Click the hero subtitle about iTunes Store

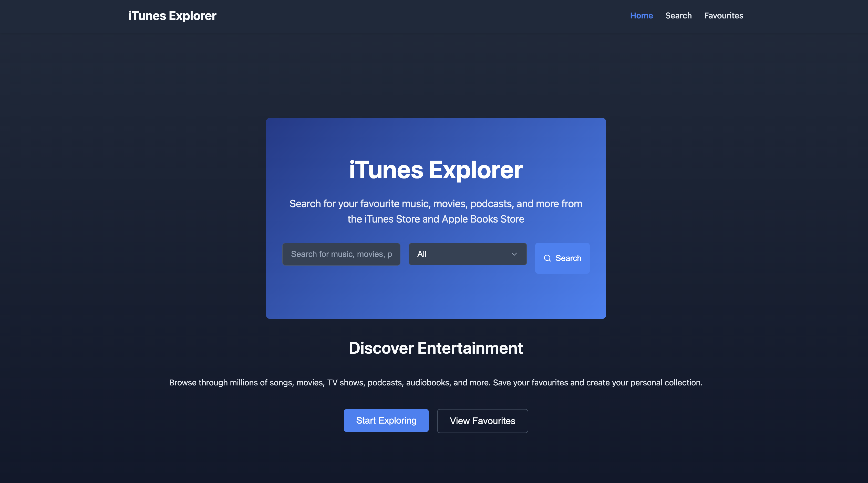[436, 211]
